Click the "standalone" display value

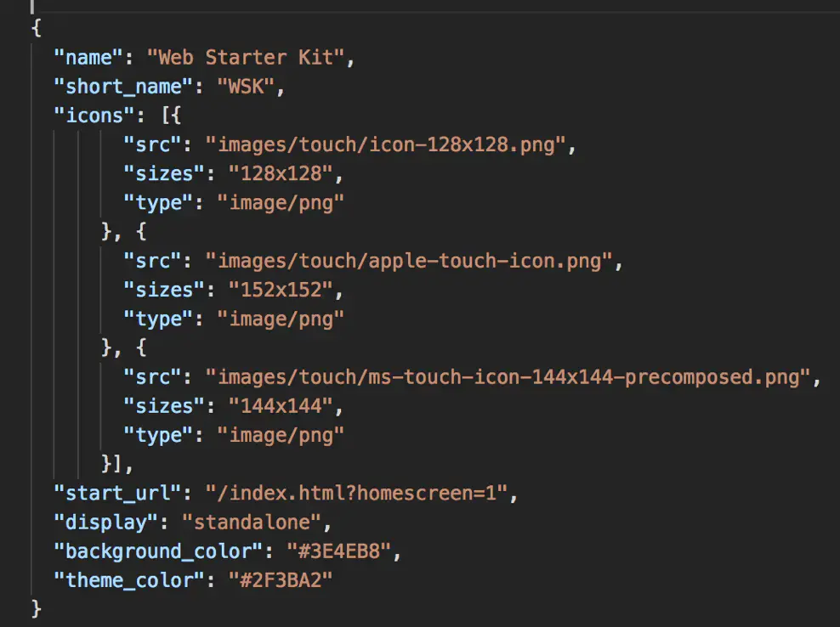click(x=252, y=522)
